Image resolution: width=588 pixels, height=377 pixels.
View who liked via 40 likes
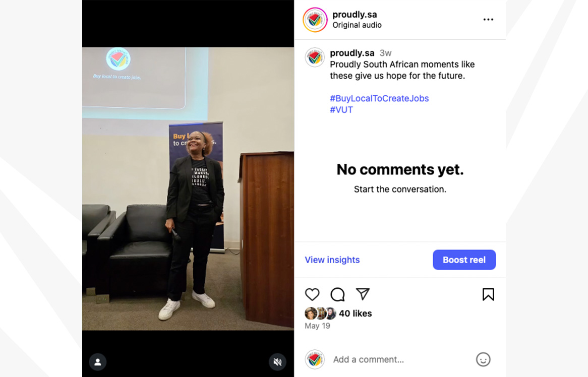point(355,313)
